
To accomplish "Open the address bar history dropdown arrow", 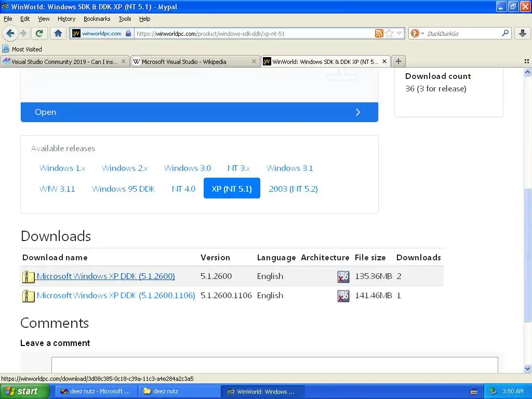I will tap(400, 33).
